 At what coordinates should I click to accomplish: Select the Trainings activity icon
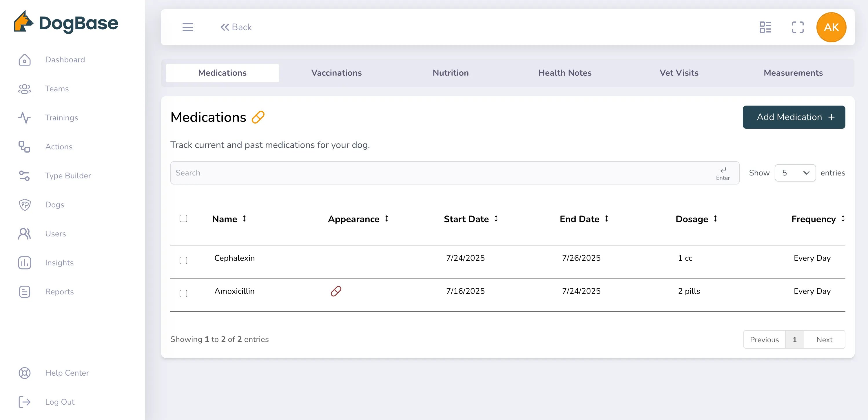click(25, 118)
